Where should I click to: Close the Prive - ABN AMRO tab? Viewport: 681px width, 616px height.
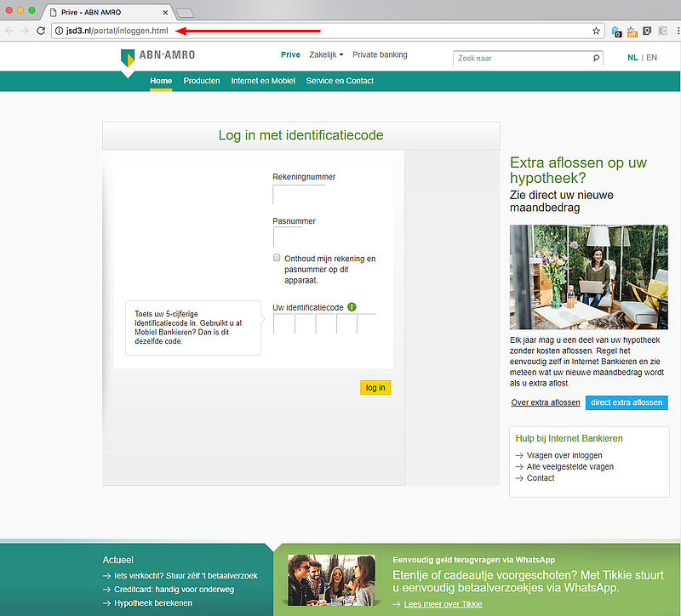(x=165, y=13)
